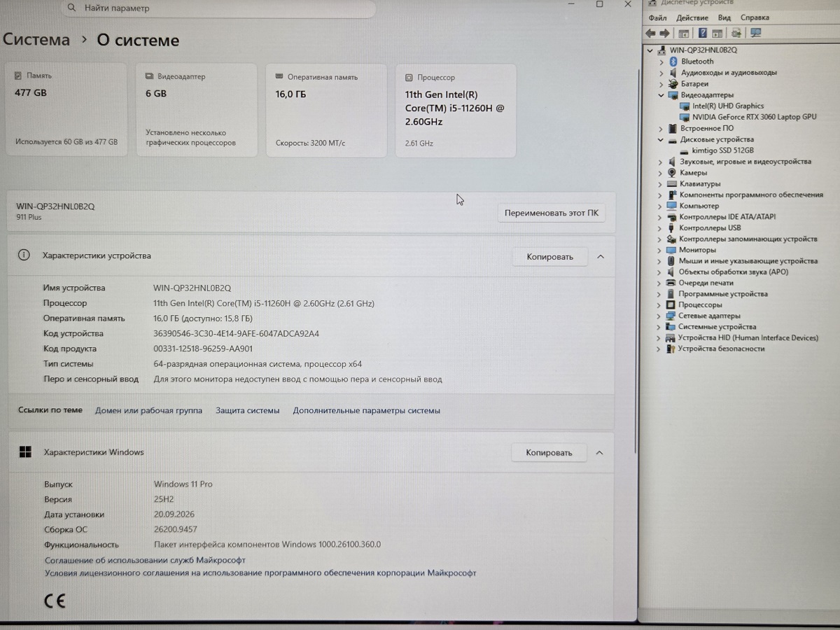Click the Windows logo beside Характеристики Windows

pyautogui.click(x=25, y=452)
